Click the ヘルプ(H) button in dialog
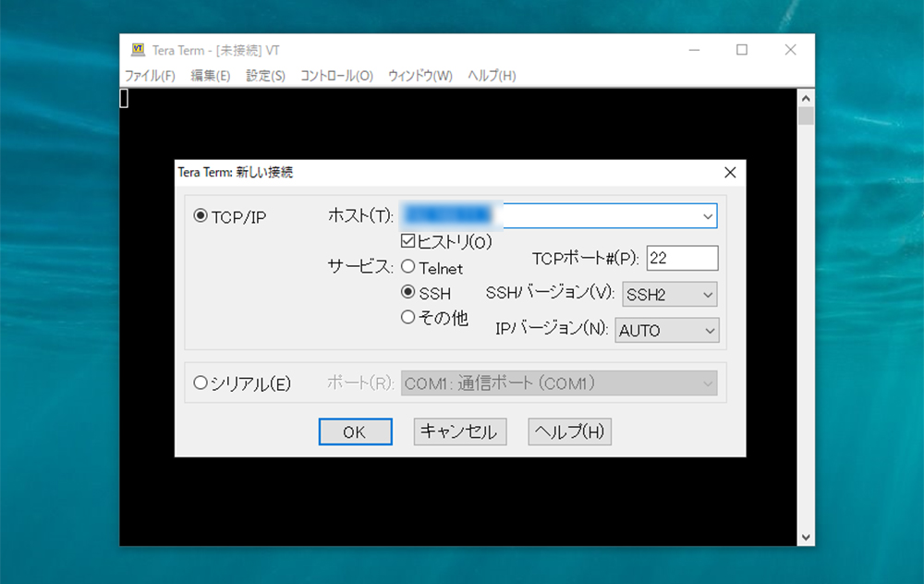Screen dimensions: 924x584 [x=569, y=432]
